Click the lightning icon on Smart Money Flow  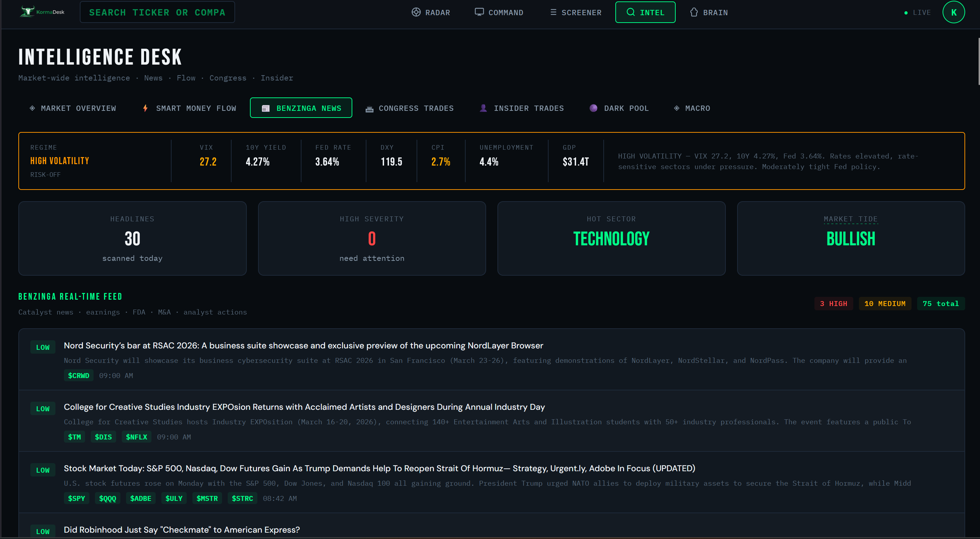145,108
